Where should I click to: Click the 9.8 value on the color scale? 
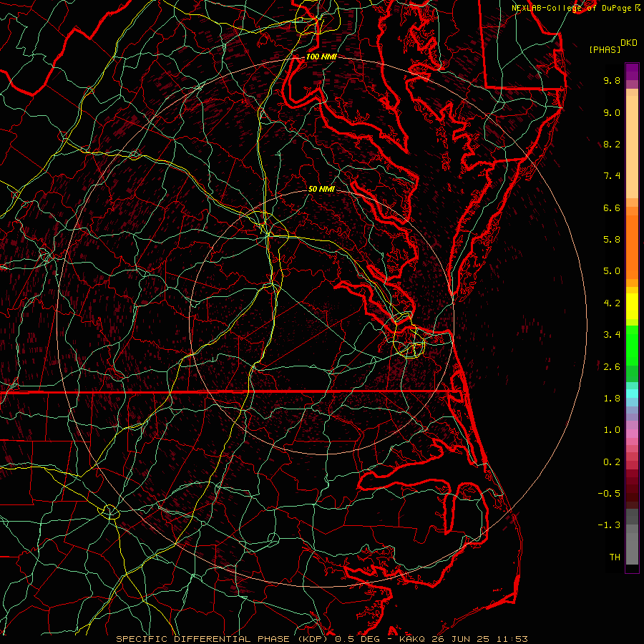pos(612,80)
